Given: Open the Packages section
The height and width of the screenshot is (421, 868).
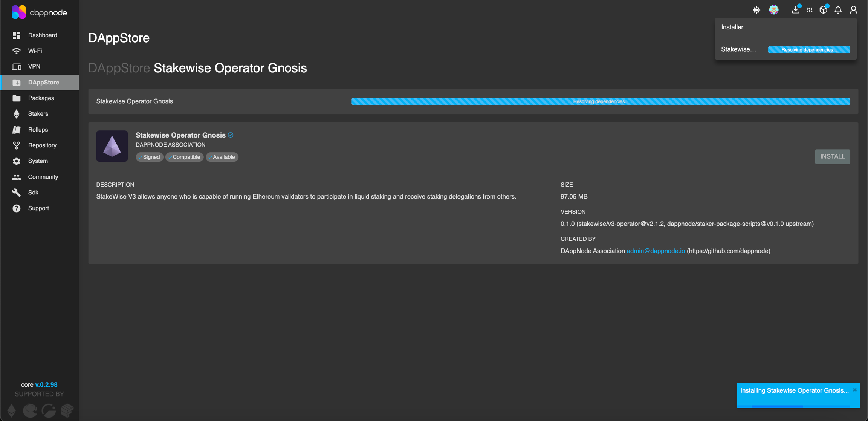Looking at the screenshot, I should pos(41,98).
